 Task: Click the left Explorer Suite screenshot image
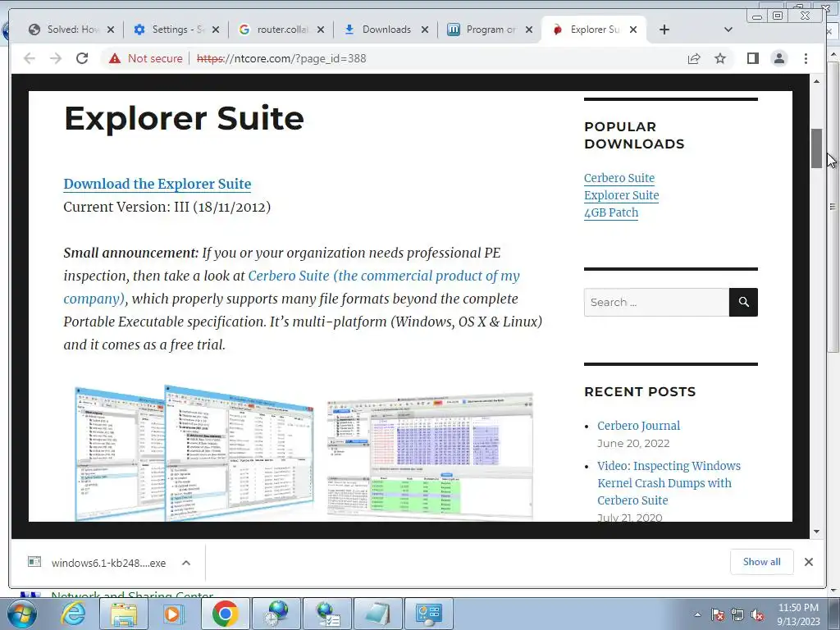(x=194, y=453)
